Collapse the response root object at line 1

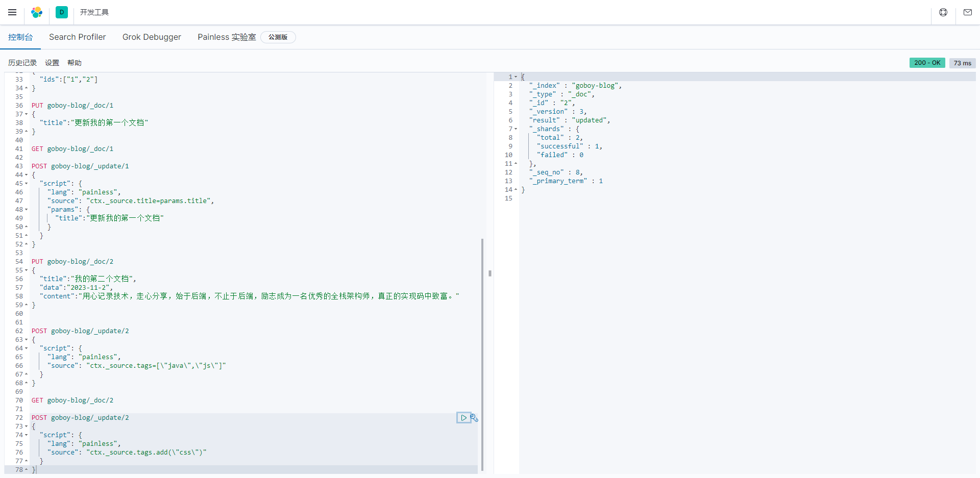tap(516, 77)
